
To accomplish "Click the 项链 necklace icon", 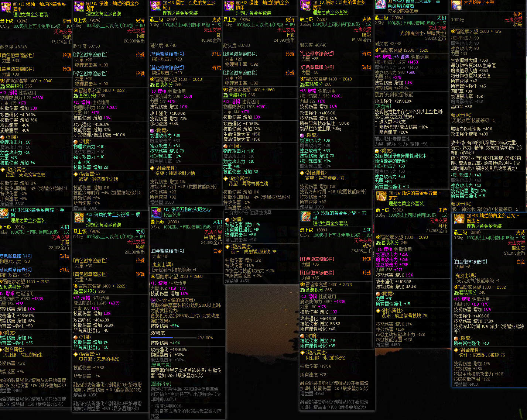I will pyautogui.click(x=79, y=217).
